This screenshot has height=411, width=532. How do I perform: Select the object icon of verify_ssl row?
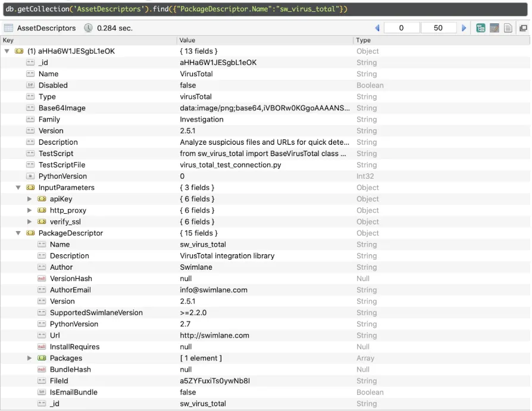pos(42,222)
